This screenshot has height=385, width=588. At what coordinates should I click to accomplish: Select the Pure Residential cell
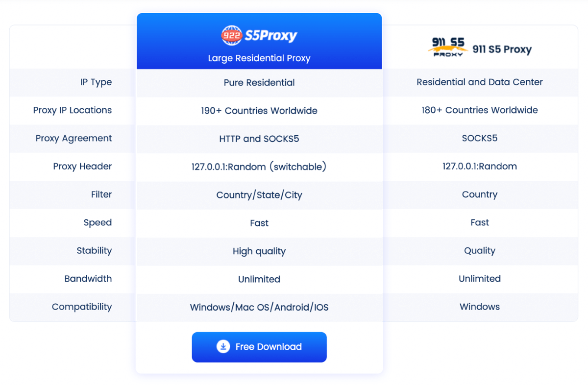point(259,82)
